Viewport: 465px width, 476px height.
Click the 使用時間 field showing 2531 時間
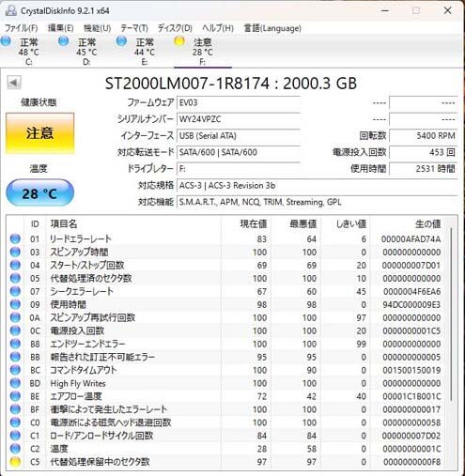tap(423, 169)
